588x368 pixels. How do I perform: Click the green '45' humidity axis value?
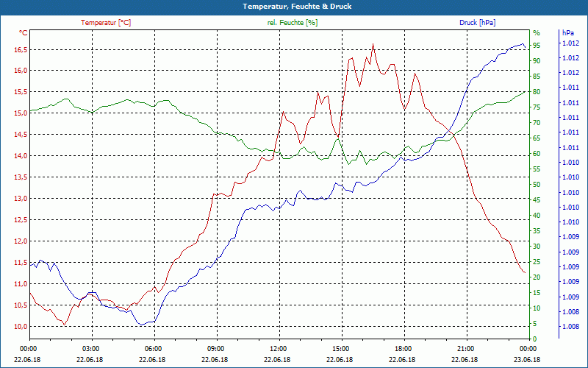click(x=537, y=200)
